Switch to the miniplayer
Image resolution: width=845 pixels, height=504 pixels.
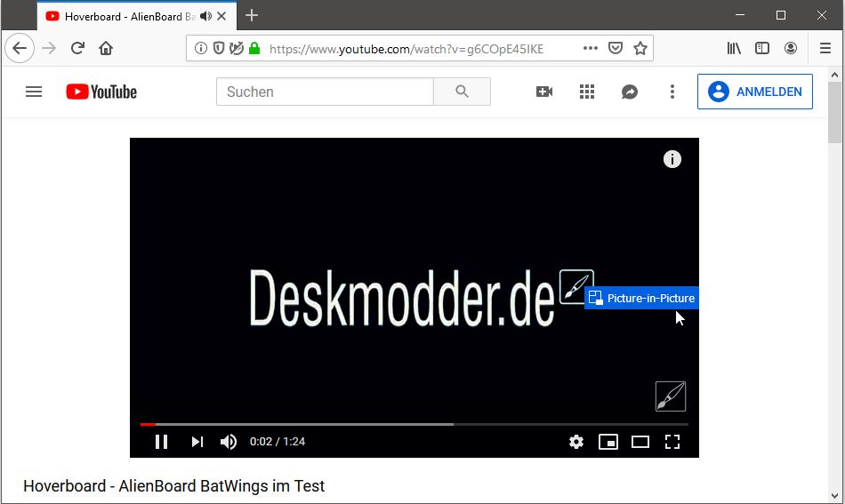point(608,442)
